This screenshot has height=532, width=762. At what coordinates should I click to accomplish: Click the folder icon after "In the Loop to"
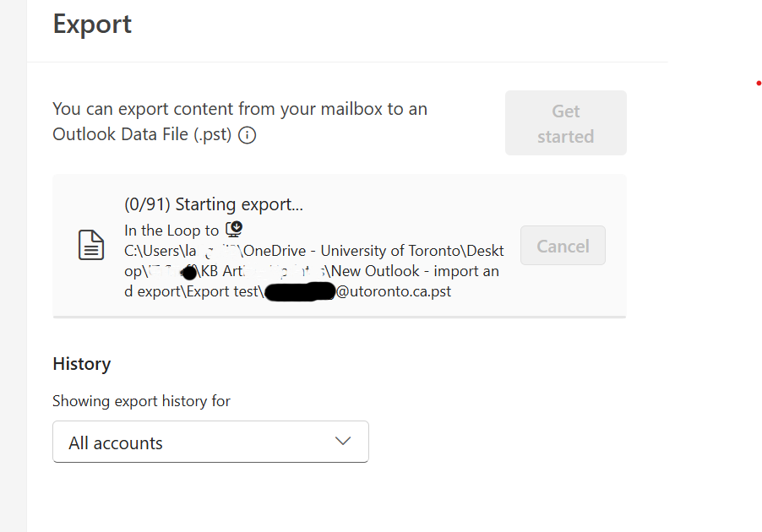(x=234, y=230)
